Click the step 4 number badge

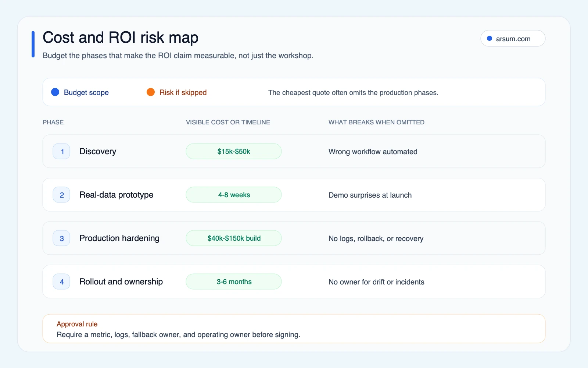pos(61,282)
